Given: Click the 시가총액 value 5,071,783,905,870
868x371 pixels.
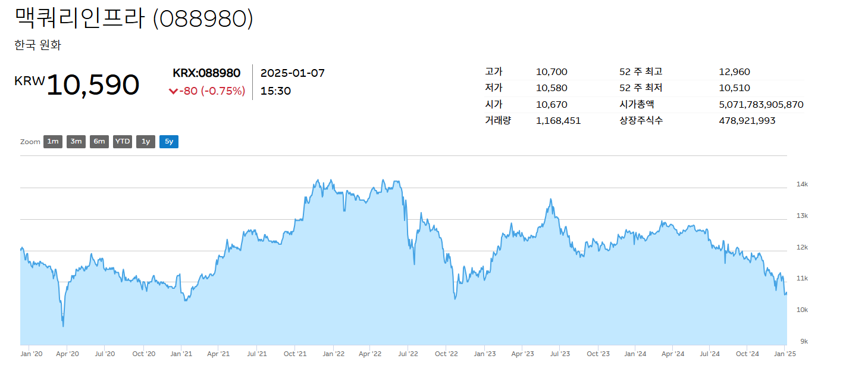Looking at the screenshot, I should (x=761, y=105).
